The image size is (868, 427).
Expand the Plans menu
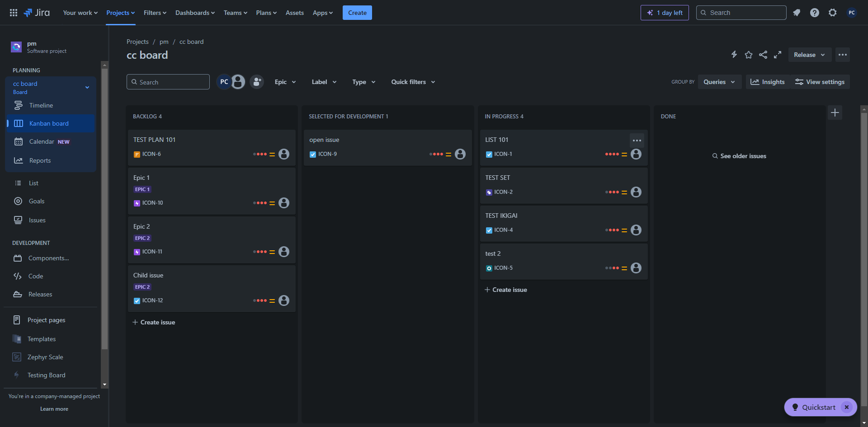[266, 13]
